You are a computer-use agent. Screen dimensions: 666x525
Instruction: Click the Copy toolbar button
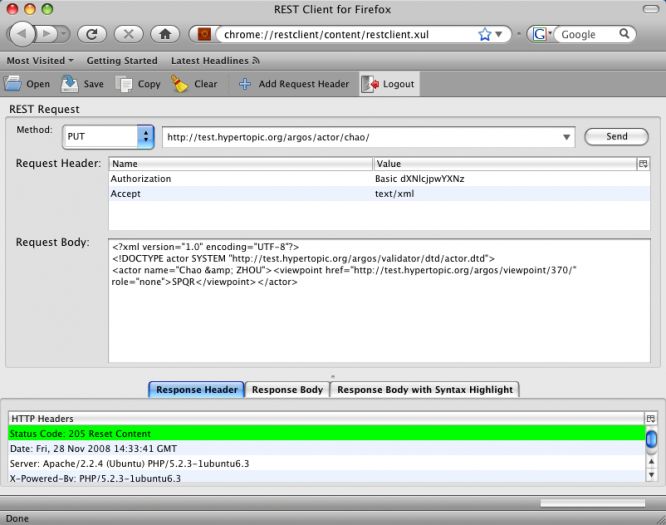point(138,84)
